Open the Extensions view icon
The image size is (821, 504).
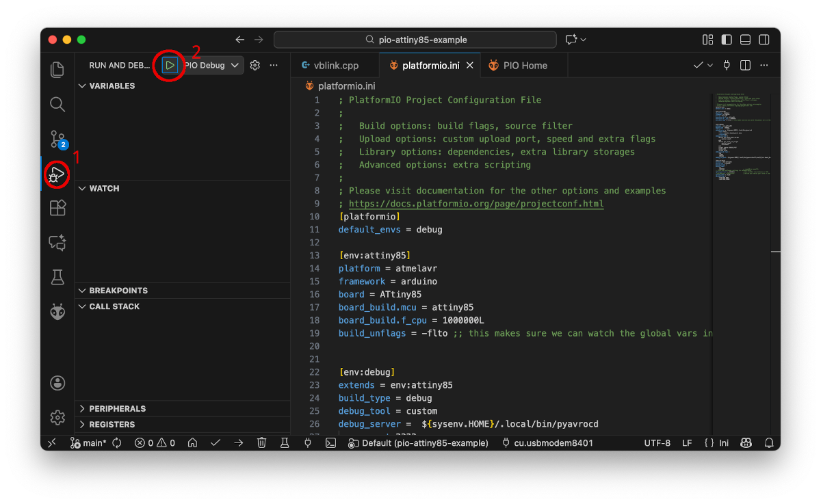click(x=57, y=208)
